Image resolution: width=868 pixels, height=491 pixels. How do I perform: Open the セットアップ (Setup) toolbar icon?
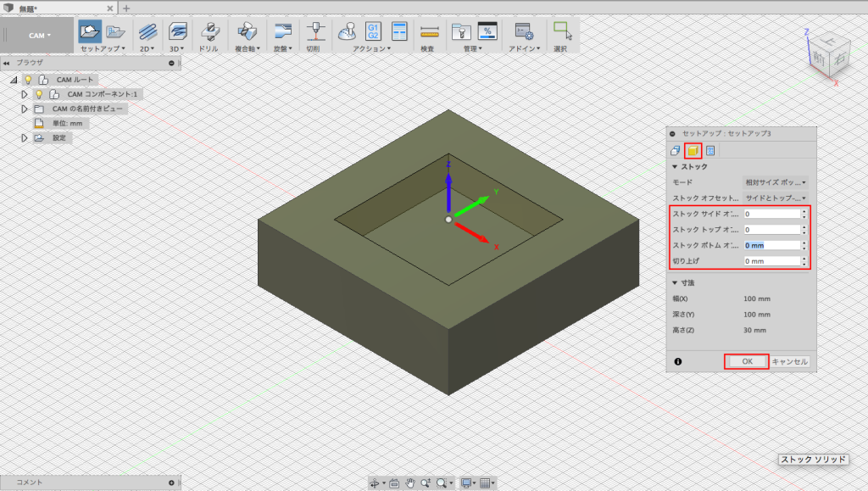click(89, 32)
